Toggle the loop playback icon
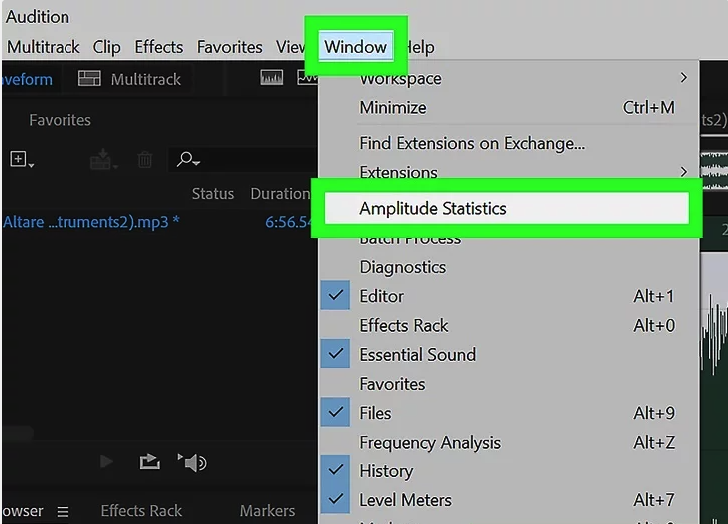 pyautogui.click(x=149, y=461)
